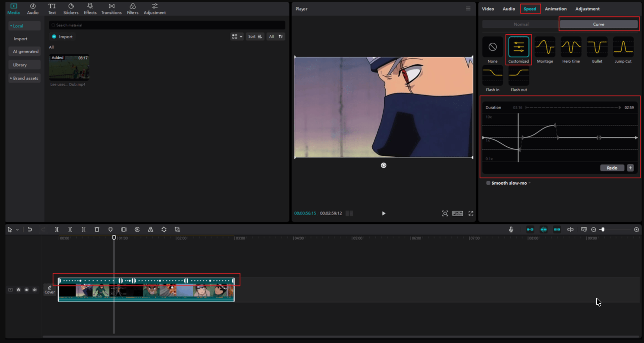Screen dimensions: 644x343
Task: Click the crop tool in timeline toolbar
Action: click(177, 229)
